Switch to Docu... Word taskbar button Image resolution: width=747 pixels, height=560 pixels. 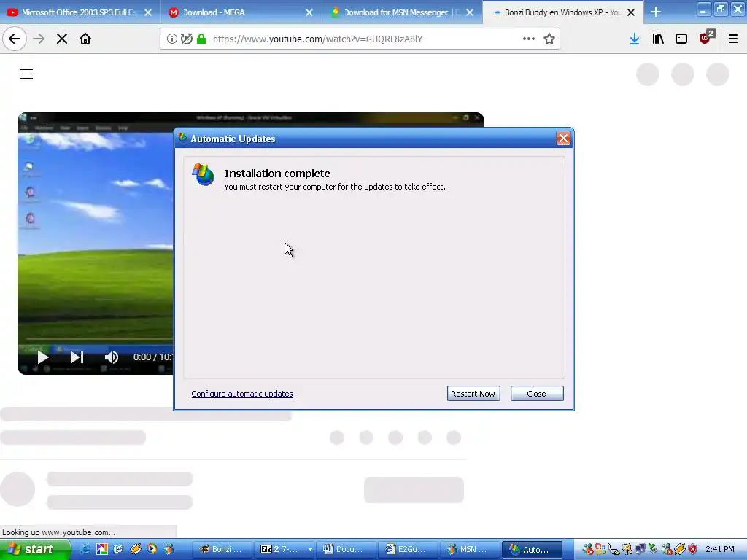click(347, 549)
